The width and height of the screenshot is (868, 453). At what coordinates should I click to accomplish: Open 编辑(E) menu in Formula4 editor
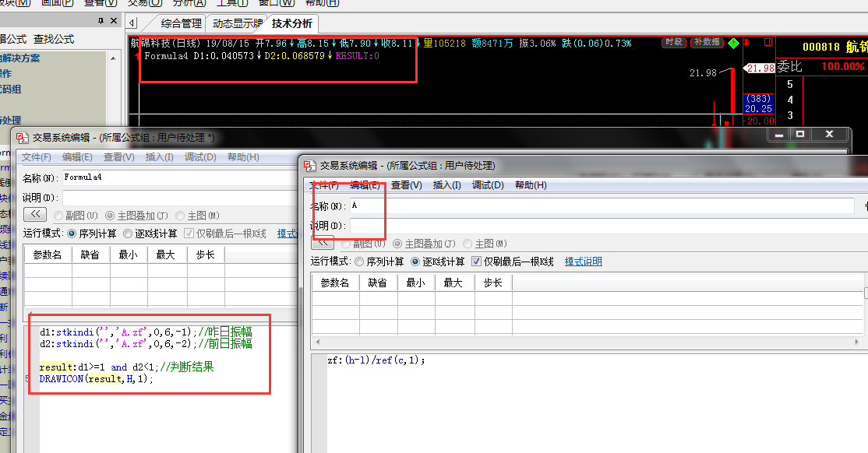pyautogui.click(x=77, y=157)
